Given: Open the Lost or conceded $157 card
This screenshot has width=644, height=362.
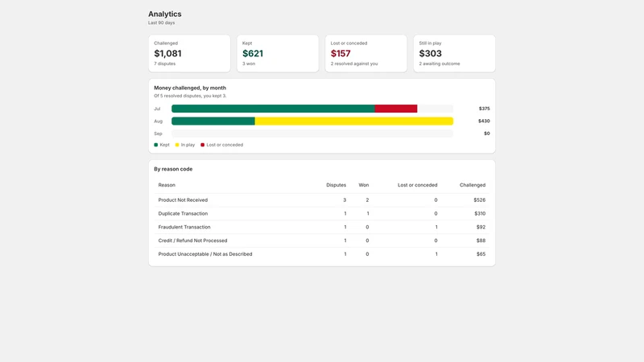Looking at the screenshot, I should click(x=366, y=53).
